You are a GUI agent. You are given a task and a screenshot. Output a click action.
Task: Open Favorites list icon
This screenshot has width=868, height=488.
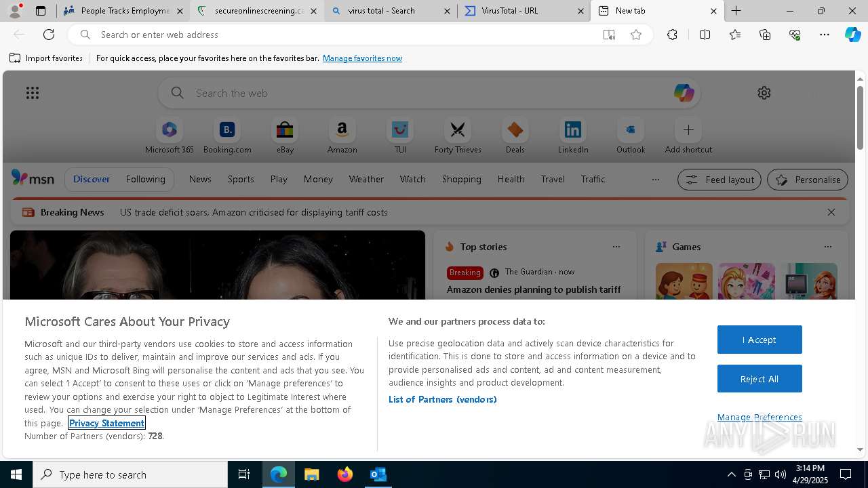[x=735, y=35]
